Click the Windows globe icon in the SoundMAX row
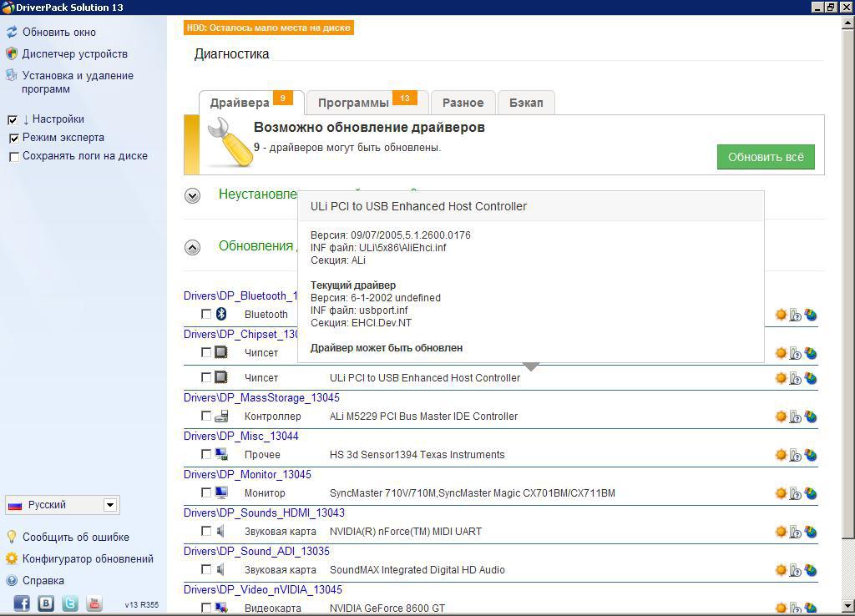The height and width of the screenshot is (616, 855). click(811, 570)
